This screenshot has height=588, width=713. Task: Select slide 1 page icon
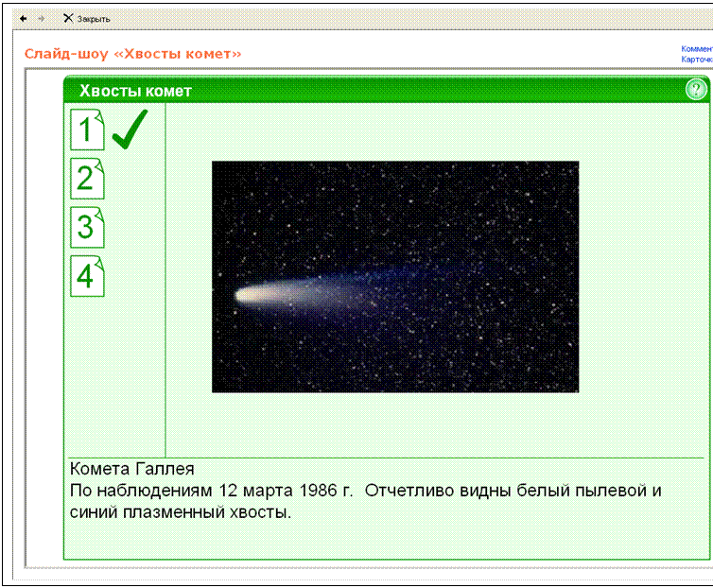[x=87, y=130]
